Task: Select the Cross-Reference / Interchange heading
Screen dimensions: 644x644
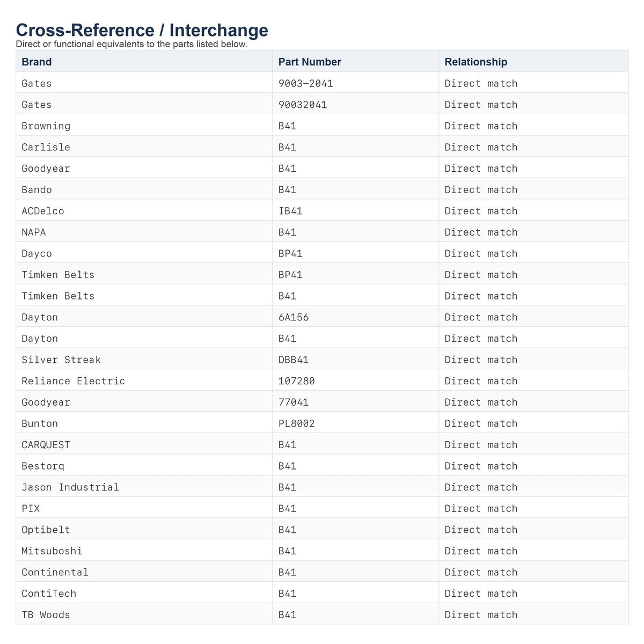Action: pyautogui.click(x=142, y=30)
